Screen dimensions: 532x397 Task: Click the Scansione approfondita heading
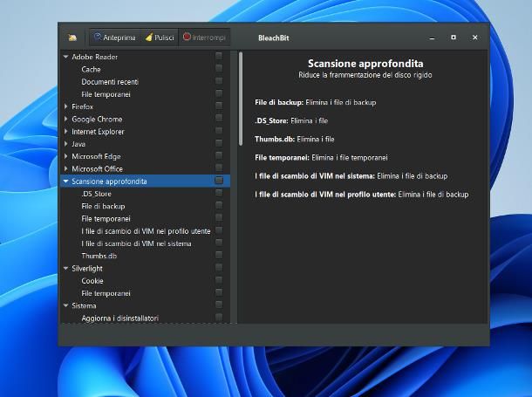tap(365, 64)
